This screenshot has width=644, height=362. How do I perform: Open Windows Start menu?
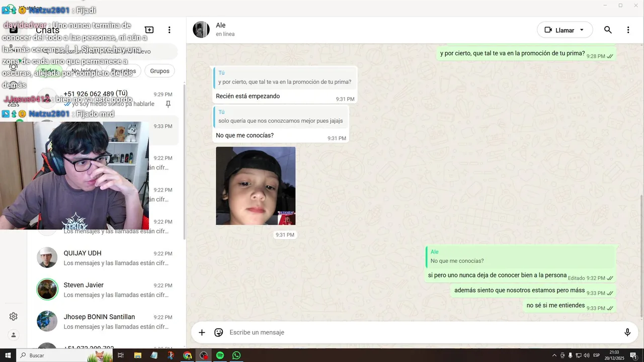coord(8,355)
